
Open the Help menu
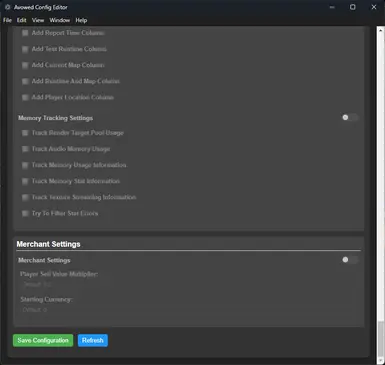[x=81, y=20]
